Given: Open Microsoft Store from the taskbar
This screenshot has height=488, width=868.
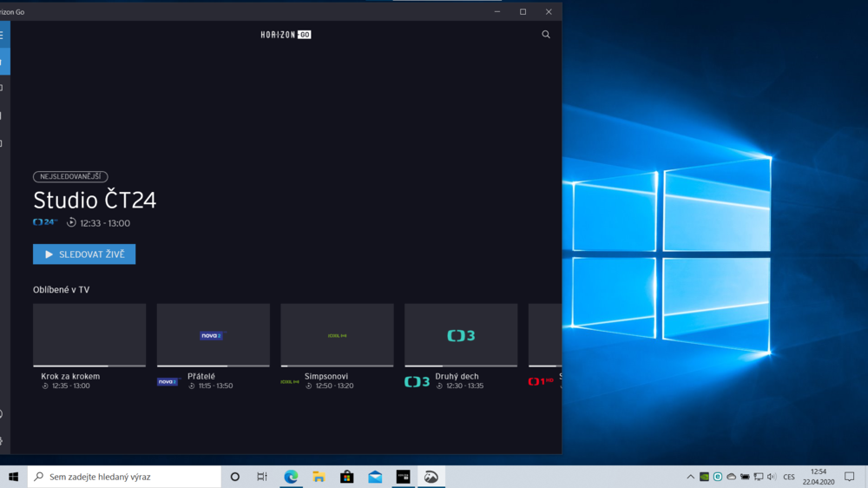Looking at the screenshot, I should (x=346, y=477).
